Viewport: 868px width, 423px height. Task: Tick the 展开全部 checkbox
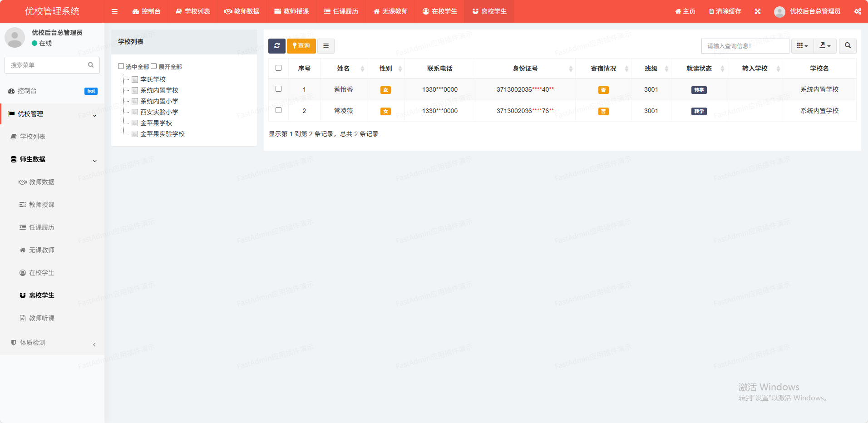pos(154,66)
